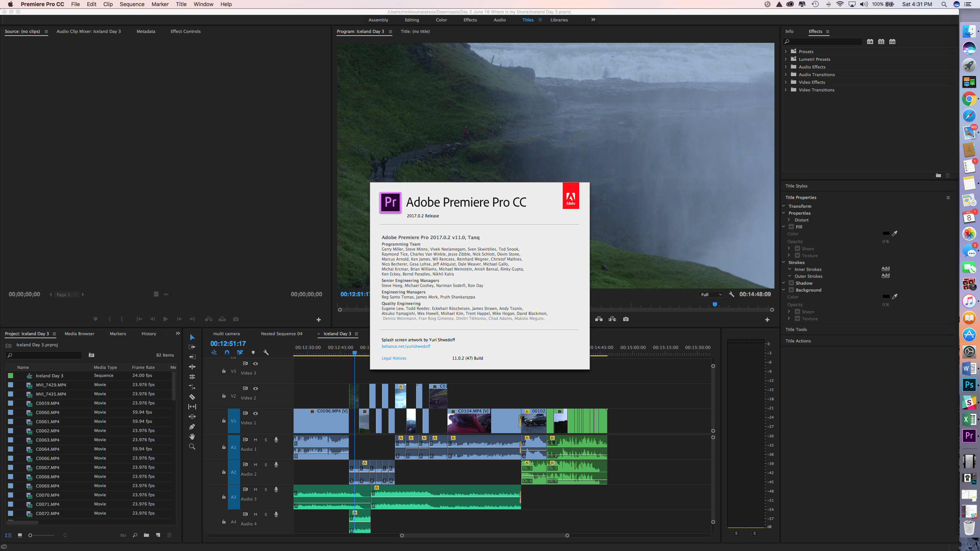The height and width of the screenshot is (551, 980).
Task: Expand the Lumetri Presets folder
Action: tap(786, 59)
